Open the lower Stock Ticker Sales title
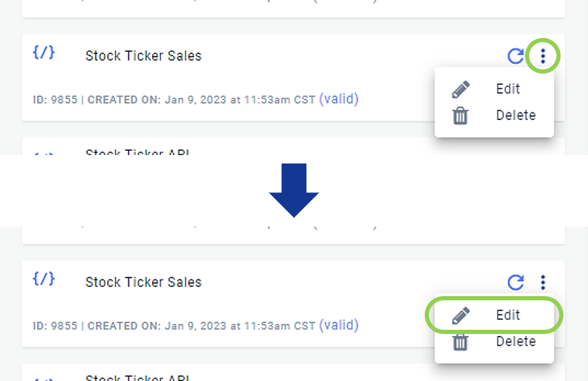 [x=144, y=282]
